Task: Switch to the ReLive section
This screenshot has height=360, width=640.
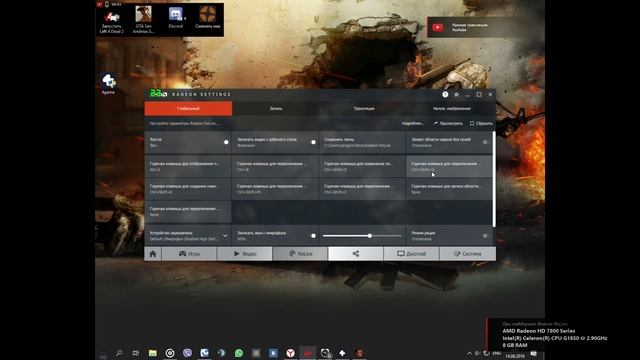Action: point(300,253)
